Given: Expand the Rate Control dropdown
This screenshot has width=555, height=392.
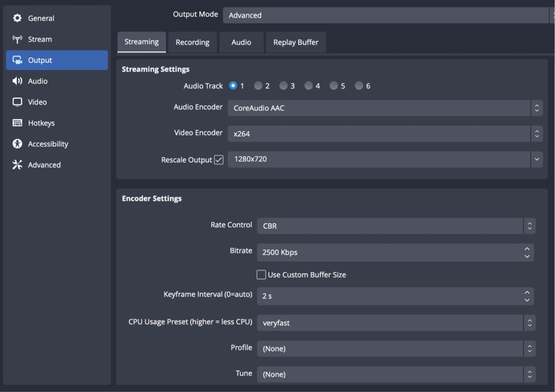Looking at the screenshot, I should (396, 226).
